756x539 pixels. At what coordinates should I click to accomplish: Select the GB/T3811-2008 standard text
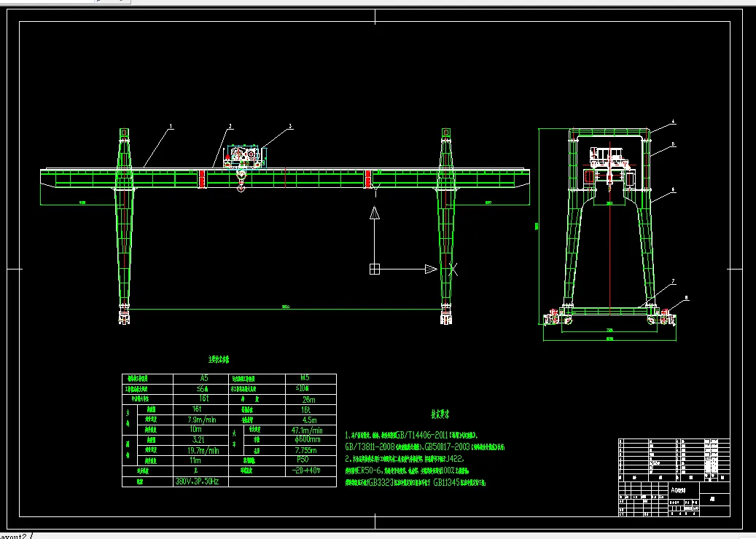click(370, 446)
